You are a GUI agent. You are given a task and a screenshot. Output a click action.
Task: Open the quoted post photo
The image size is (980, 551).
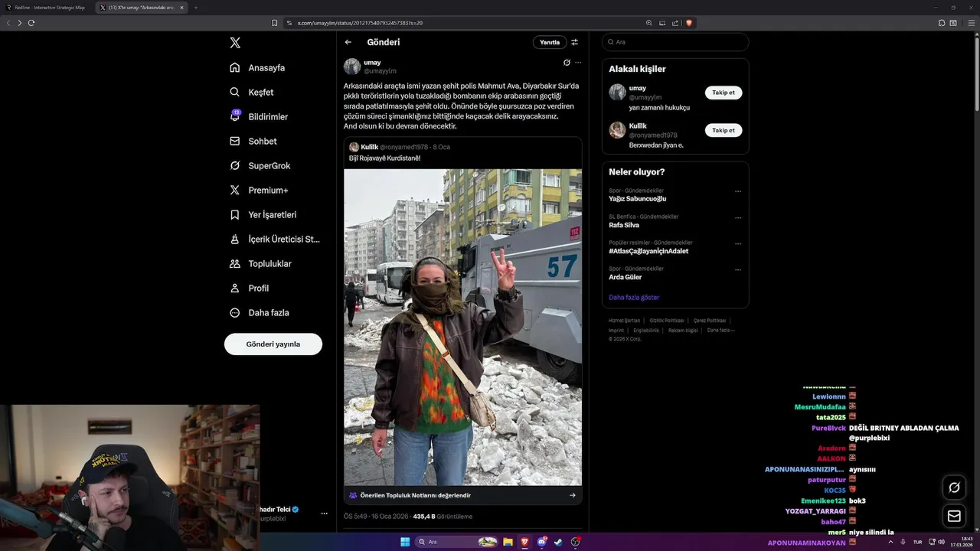point(462,327)
